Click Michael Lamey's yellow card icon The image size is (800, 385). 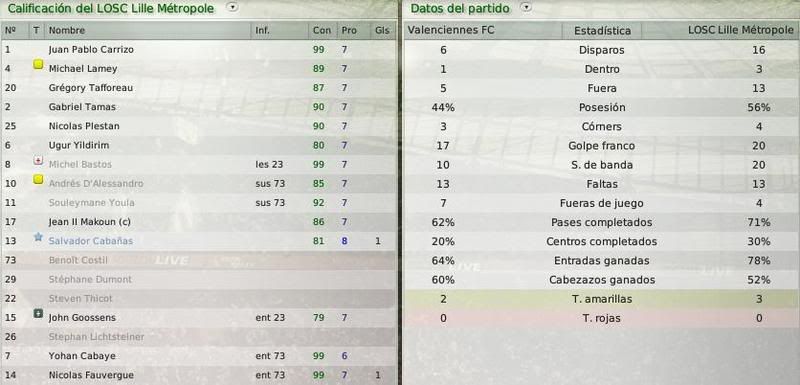pos(38,65)
